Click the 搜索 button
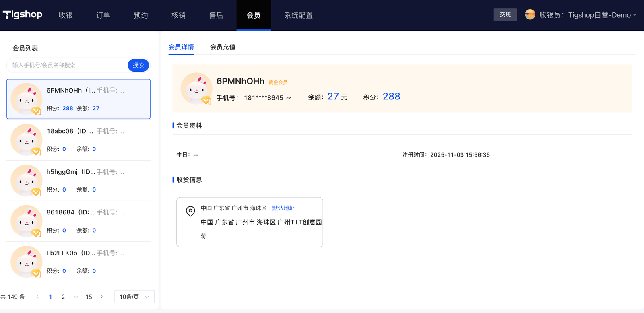644x313 pixels. [x=138, y=65]
